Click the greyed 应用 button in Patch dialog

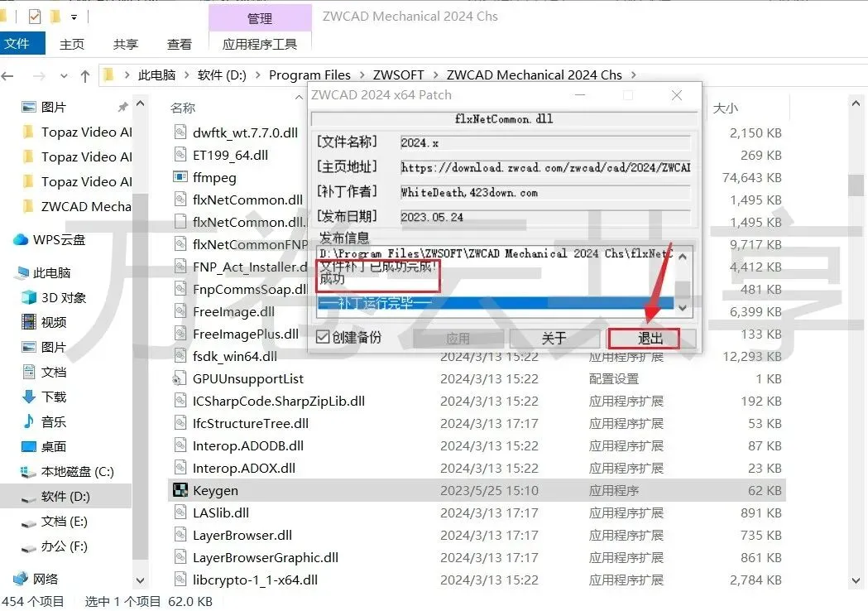pos(458,338)
